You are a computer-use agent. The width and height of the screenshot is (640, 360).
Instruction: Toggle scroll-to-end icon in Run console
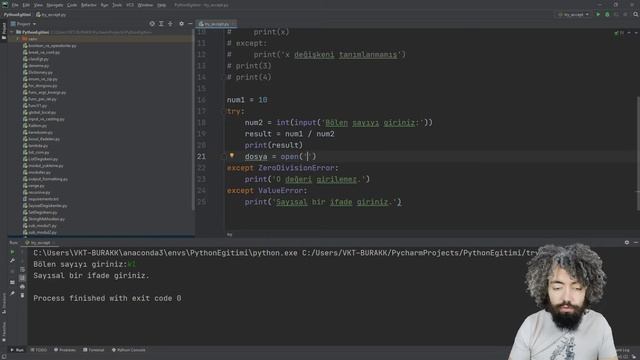[x=22, y=278]
